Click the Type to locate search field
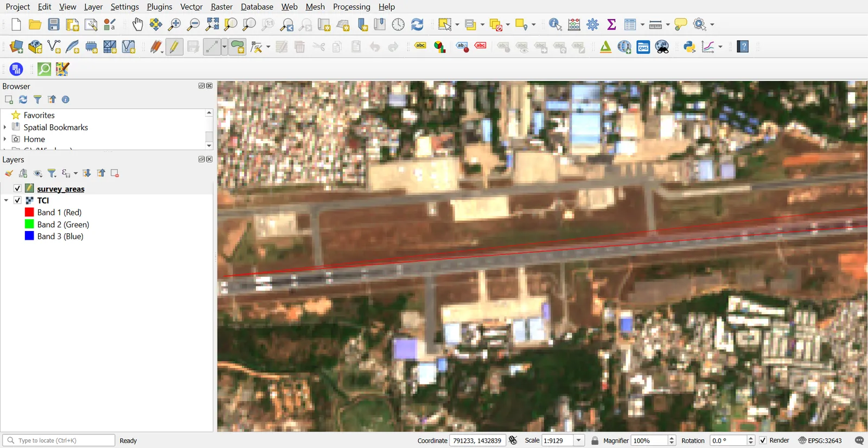 (x=59, y=440)
